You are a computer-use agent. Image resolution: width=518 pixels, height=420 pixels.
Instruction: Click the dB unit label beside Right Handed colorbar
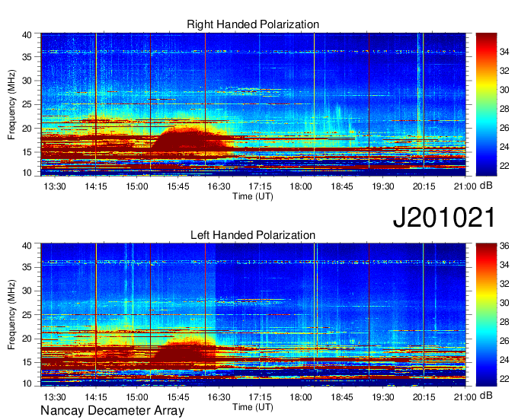(x=486, y=186)
